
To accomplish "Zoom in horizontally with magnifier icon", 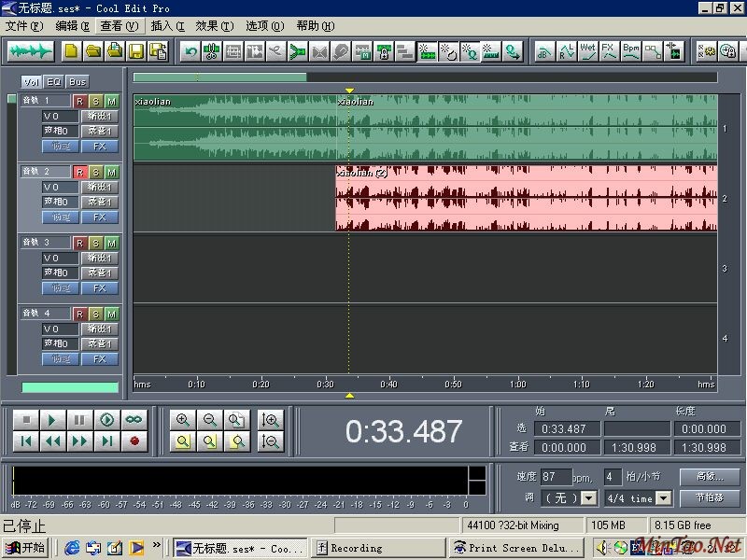I will coord(183,420).
